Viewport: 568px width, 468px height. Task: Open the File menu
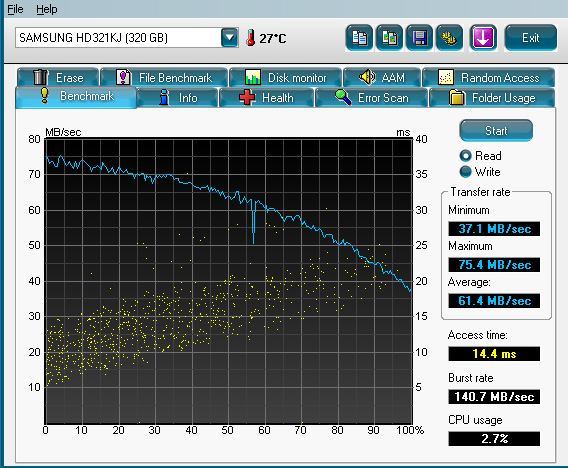tap(15, 9)
